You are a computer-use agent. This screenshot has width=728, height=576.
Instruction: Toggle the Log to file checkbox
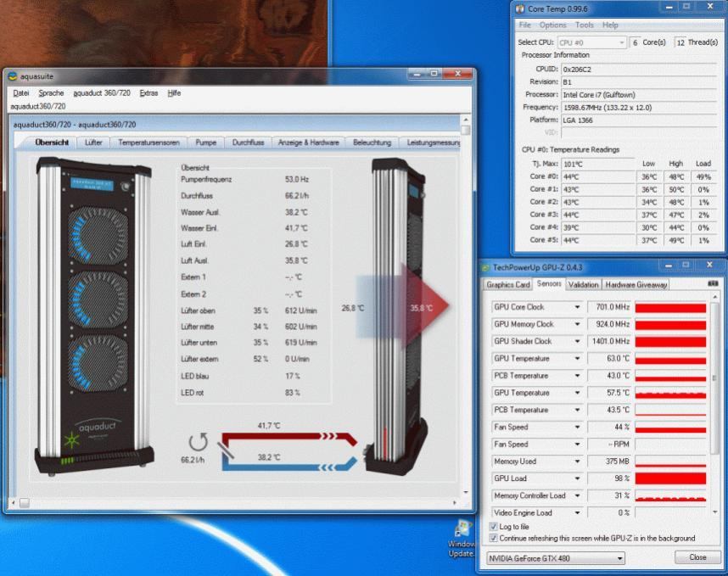coord(494,527)
